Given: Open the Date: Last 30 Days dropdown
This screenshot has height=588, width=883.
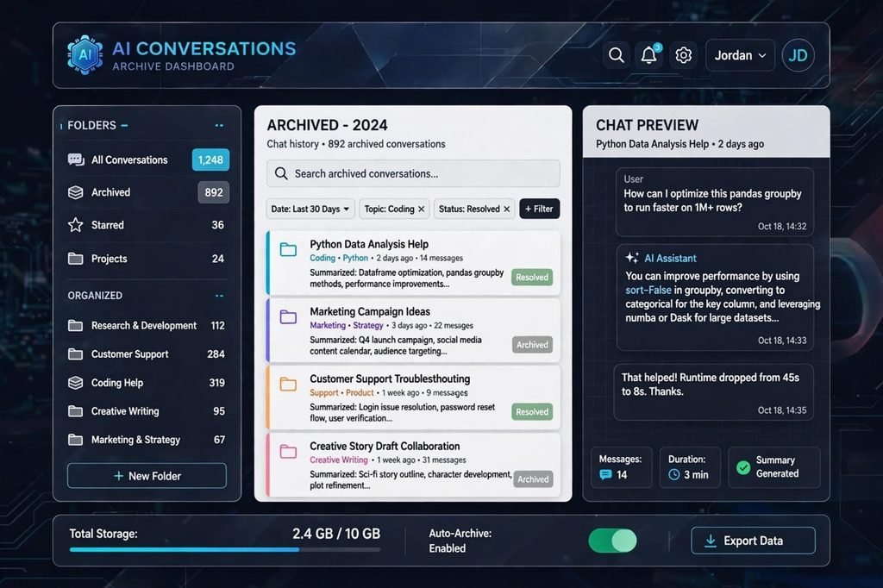Looking at the screenshot, I should tap(310, 209).
